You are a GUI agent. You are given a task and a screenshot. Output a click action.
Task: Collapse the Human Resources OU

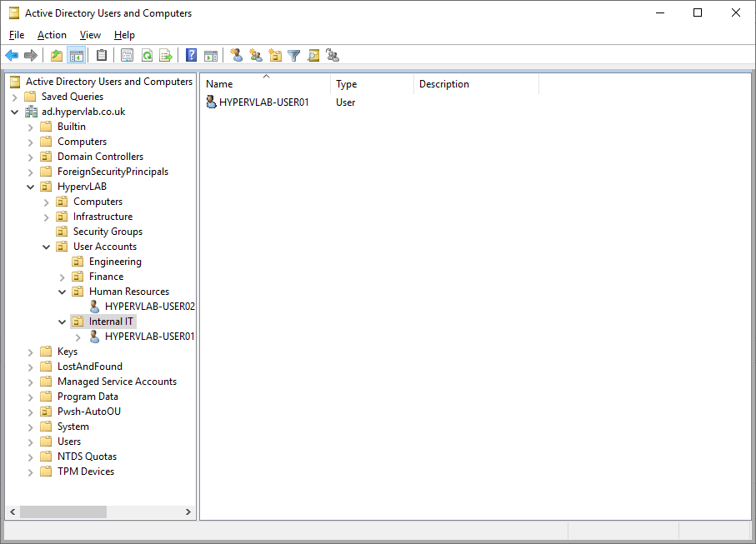[x=63, y=292]
